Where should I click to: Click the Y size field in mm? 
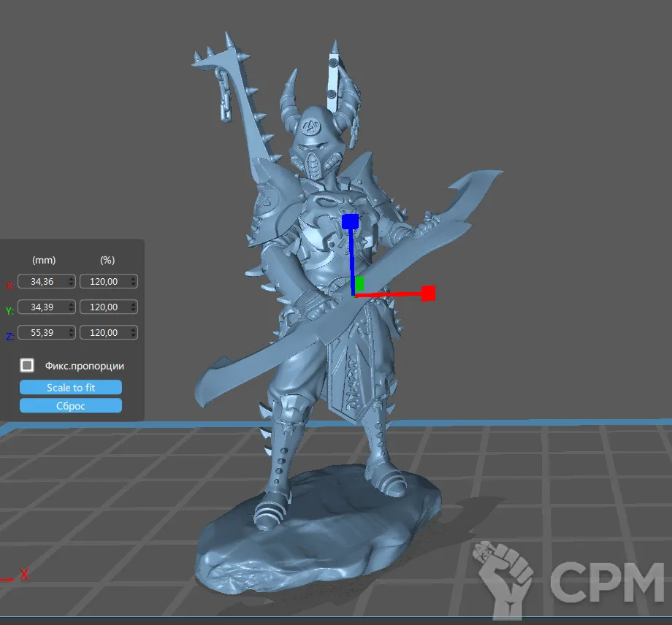point(41,307)
